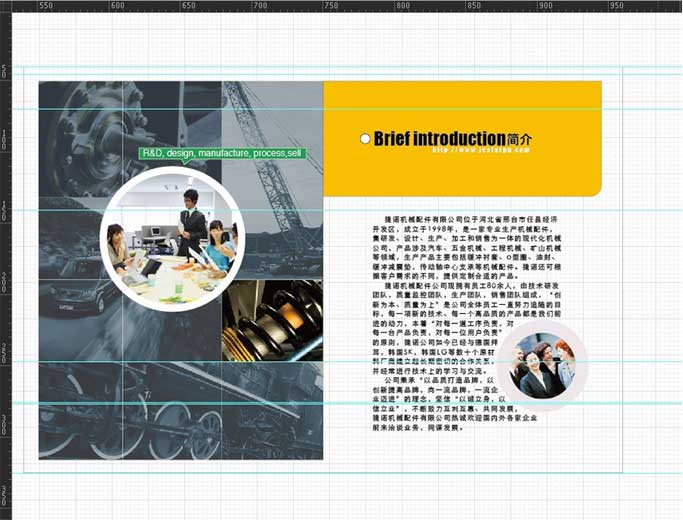Select the circular office meeting photo
This screenshot has width=683, height=520.
(170, 238)
